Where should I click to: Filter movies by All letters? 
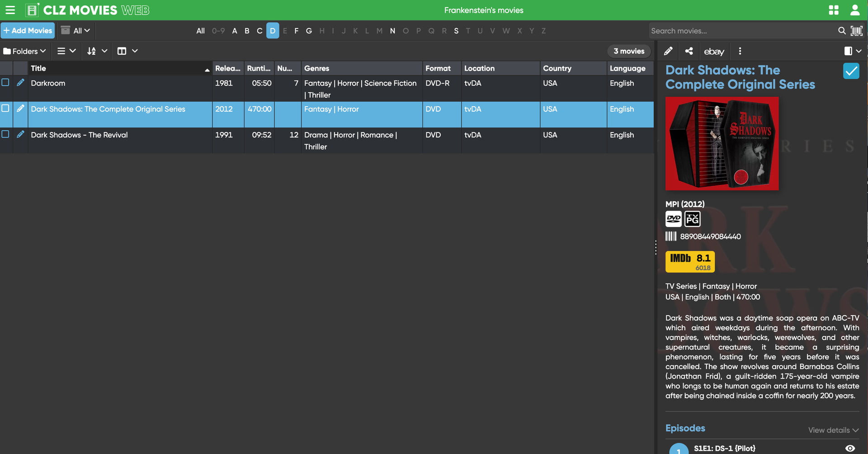coord(200,31)
